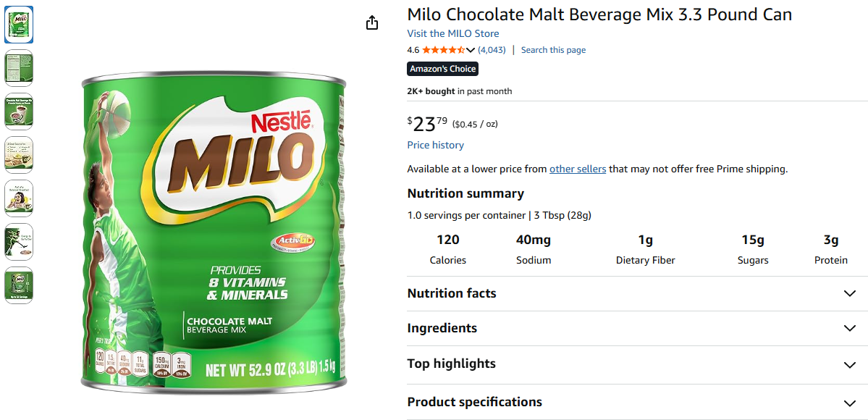The height and width of the screenshot is (420, 868).
Task: Open the star rating popover chevron
Action: [471, 50]
